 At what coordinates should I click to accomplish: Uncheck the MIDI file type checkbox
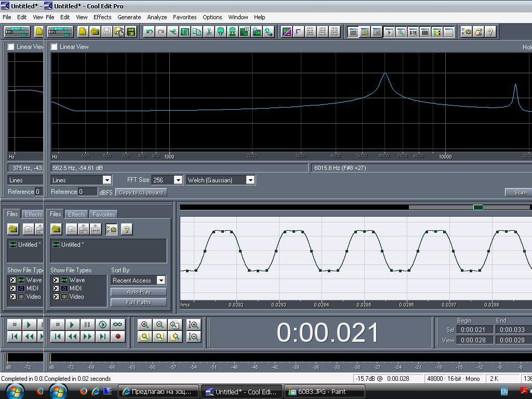click(56, 288)
